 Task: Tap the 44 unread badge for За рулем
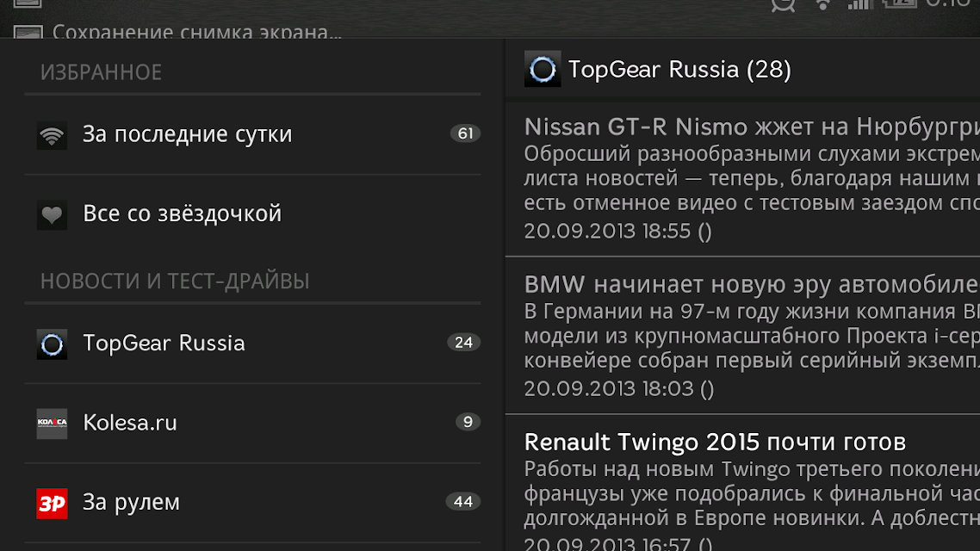pyautogui.click(x=463, y=502)
